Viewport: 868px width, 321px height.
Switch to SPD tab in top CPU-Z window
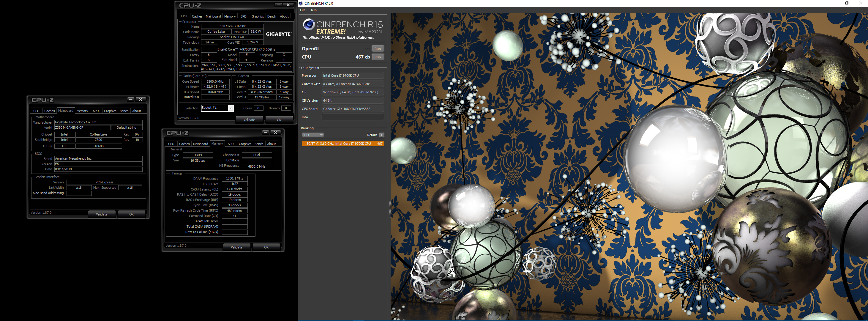point(243,16)
